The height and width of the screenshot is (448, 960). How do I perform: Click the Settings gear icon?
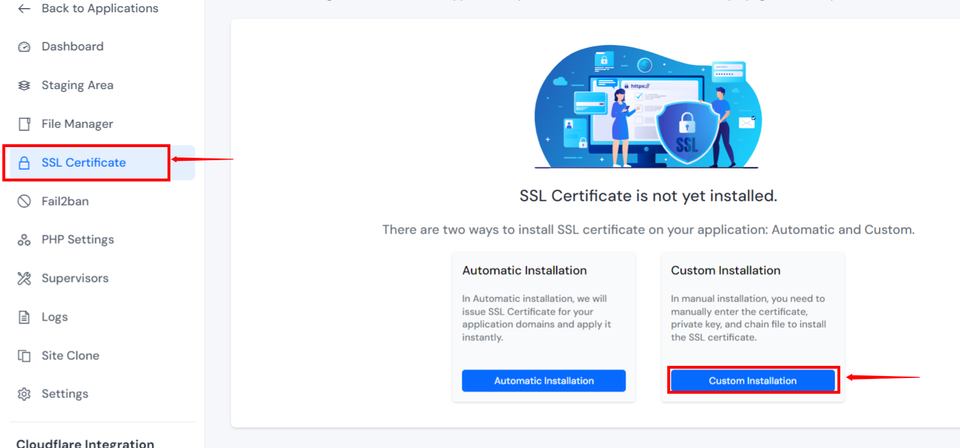click(24, 394)
